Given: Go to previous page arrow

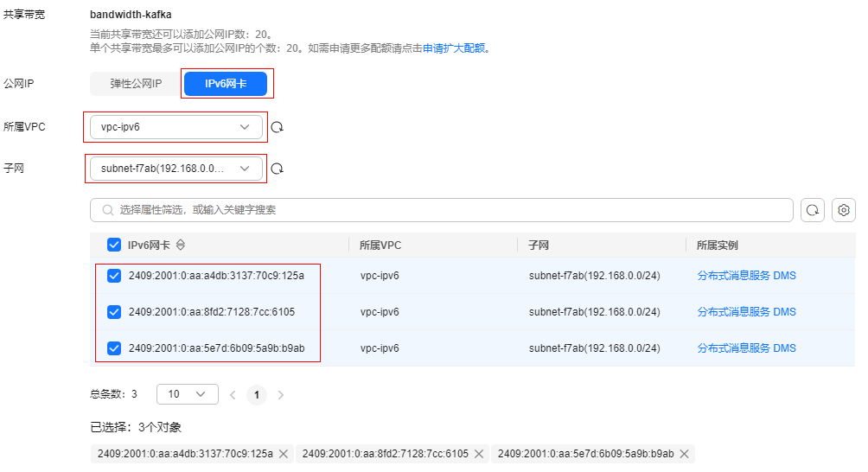Looking at the screenshot, I should 233,395.
